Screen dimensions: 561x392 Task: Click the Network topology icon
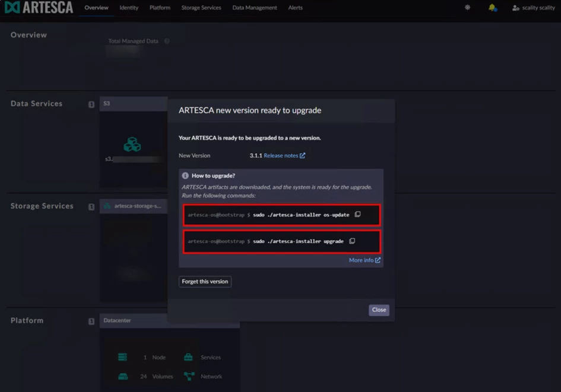pos(189,376)
